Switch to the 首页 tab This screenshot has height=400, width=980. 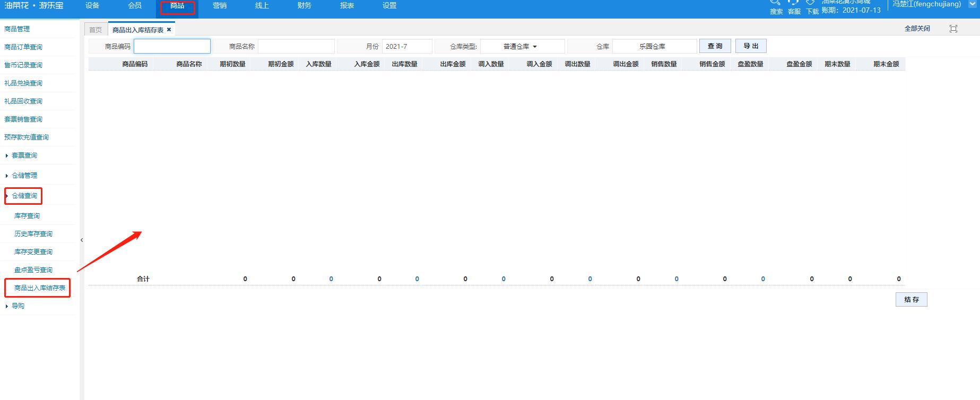tap(96, 30)
